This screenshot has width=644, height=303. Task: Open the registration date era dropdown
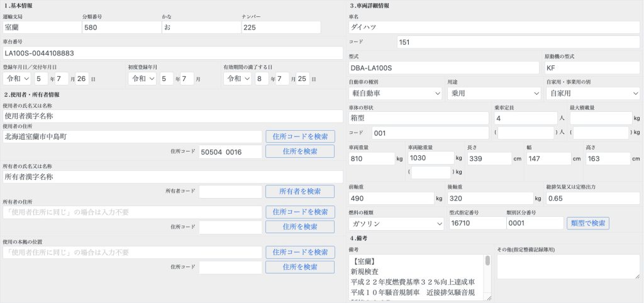click(17, 79)
